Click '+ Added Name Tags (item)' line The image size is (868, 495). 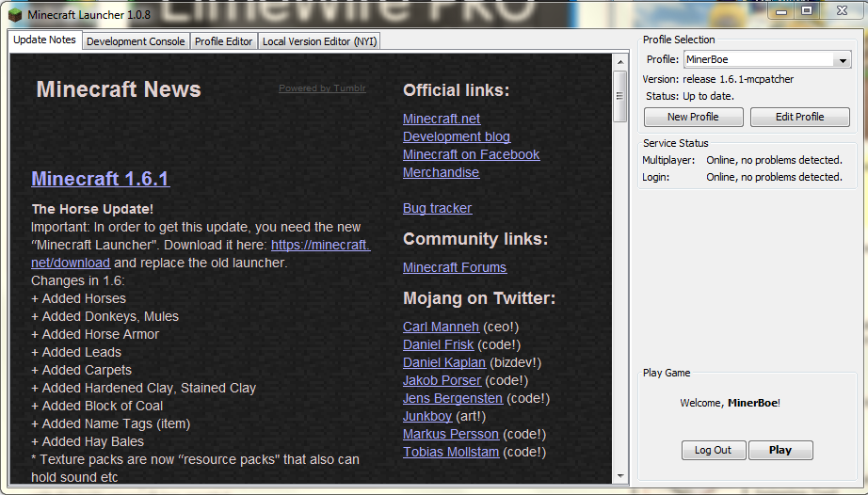111,423
